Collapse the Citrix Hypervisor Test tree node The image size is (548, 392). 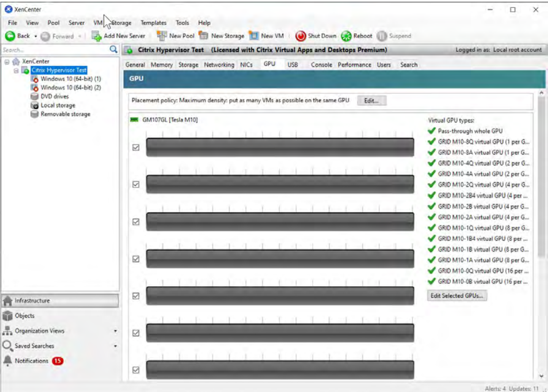tap(16, 70)
